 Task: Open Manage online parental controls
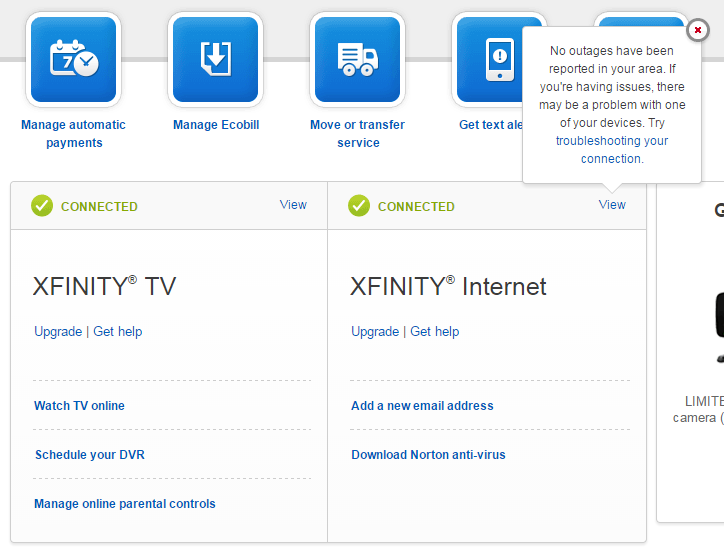125,504
